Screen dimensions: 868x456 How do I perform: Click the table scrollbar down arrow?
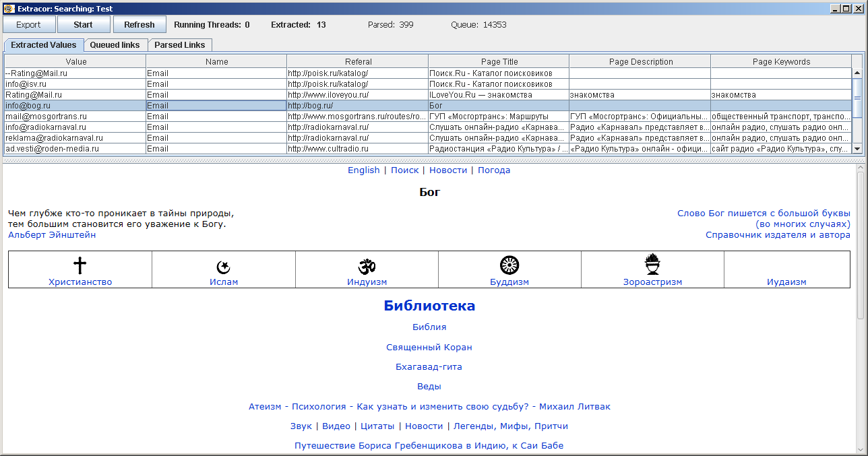point(857,149)
